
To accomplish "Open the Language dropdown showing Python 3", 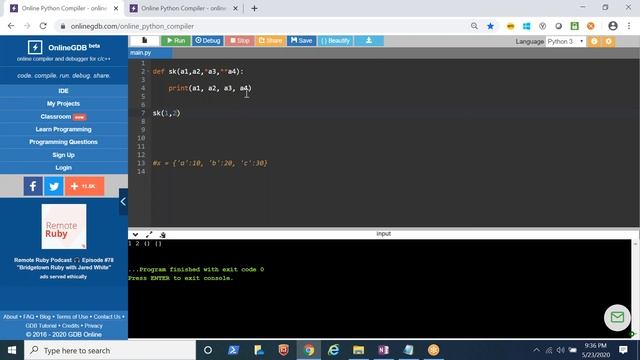I will tap(566, 41).
